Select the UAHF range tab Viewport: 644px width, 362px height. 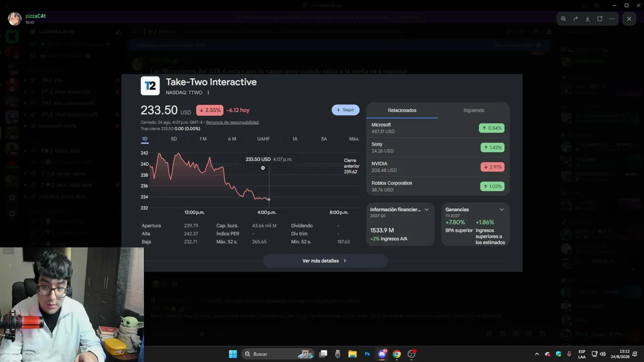click(x=264, y=139)
